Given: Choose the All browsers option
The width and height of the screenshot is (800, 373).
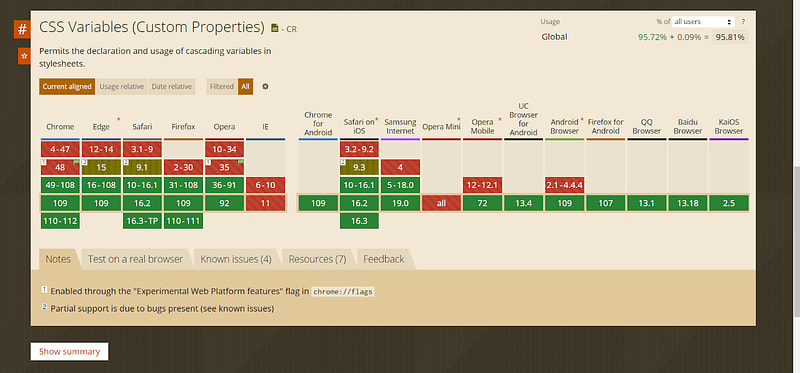Looking at the screenshot, I should coord(245,87).
